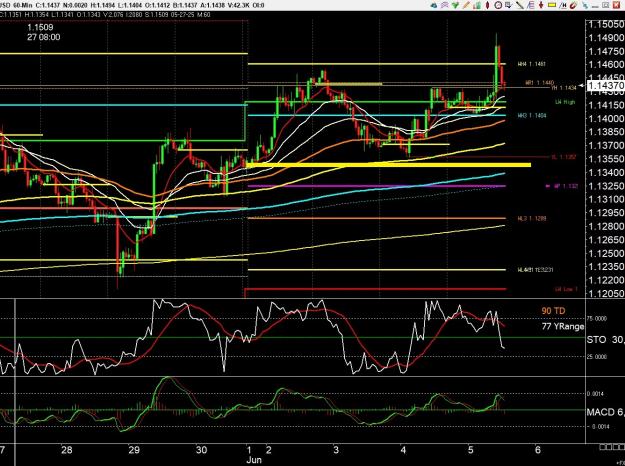Click the red magnet toolbar icon
This screenshot has height=466, width=625.
(573, 5)
